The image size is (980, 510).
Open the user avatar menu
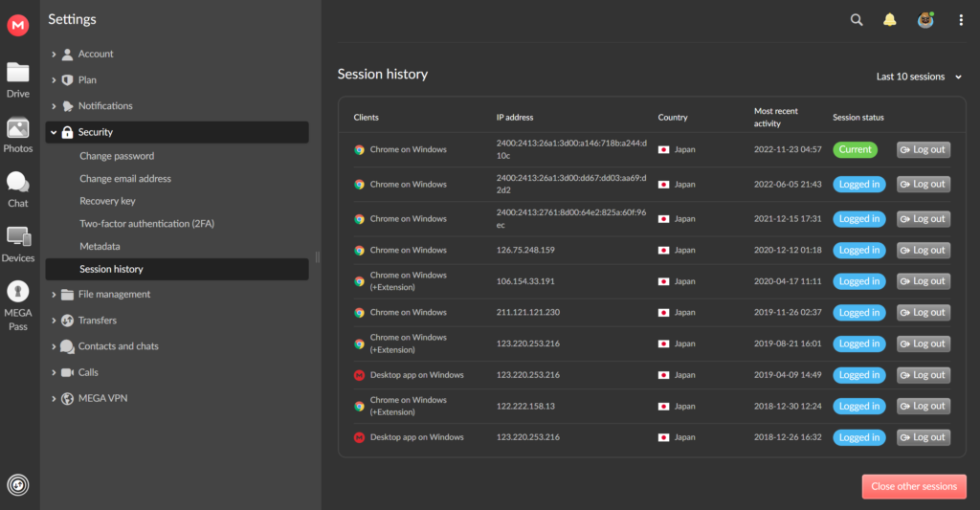(x=924, y=20)
